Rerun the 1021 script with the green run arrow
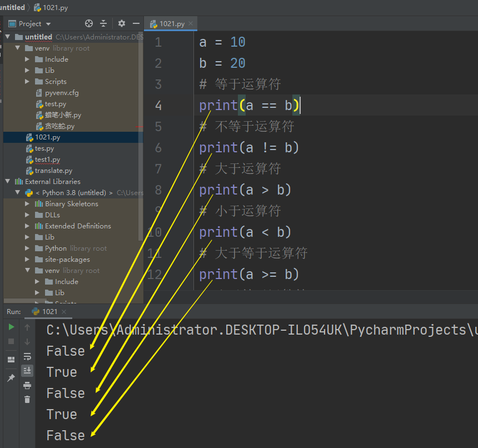This screenshot has height=448, width=478. point(12,327)
